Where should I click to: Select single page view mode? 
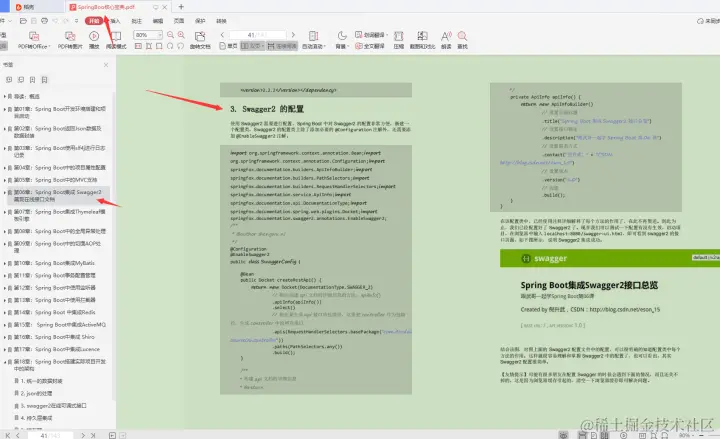pos(228,46)
